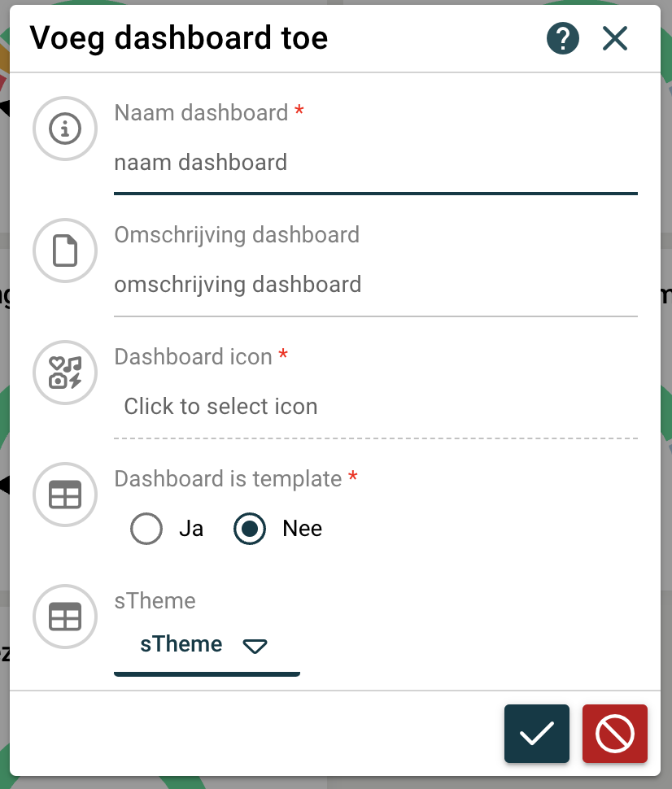Select the Nee radio button
The image size is (672, 789).
pyautogui.click(x=250, y=530)
